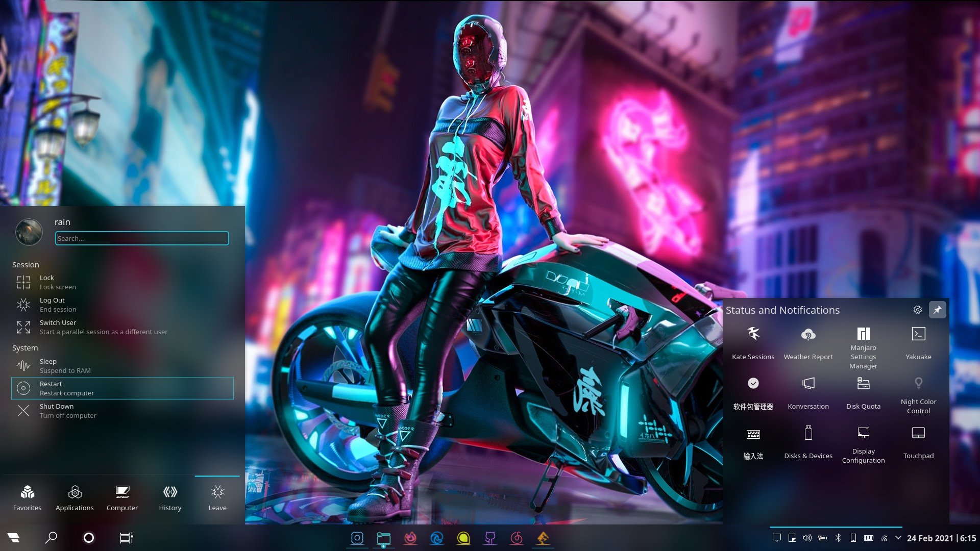Open Night Color Control entry
980x551 pixels.
919,395
